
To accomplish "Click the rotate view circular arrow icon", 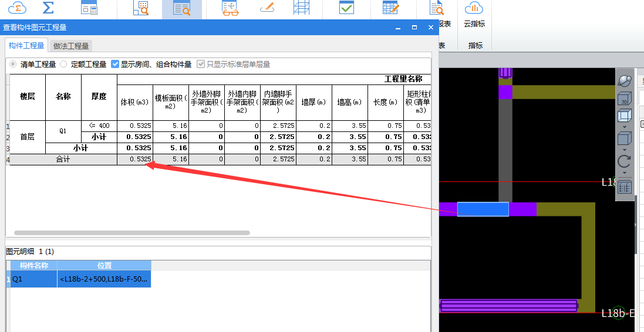I will point(624,161).
